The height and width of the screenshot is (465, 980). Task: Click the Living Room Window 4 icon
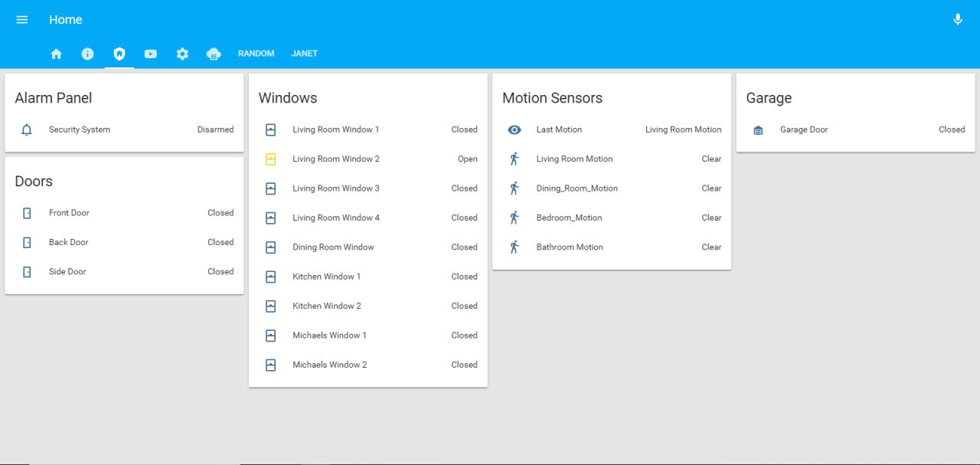(270, 218)
